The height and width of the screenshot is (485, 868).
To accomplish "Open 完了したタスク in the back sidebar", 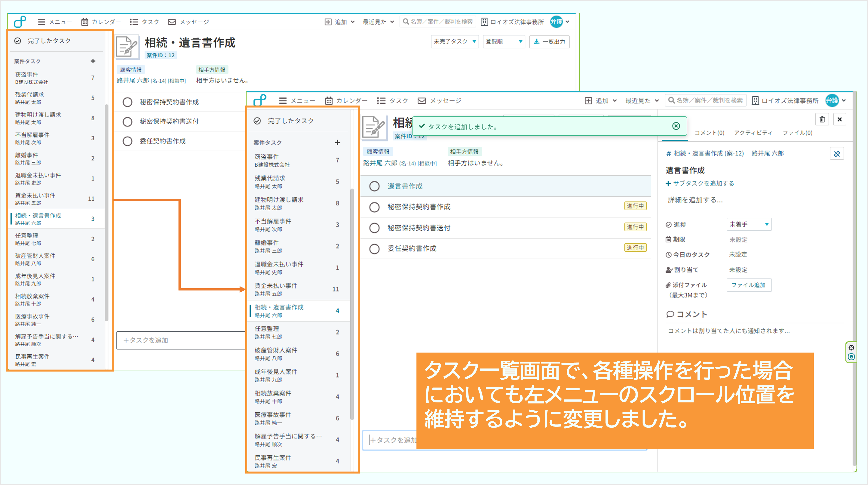I will coord(42,41).
